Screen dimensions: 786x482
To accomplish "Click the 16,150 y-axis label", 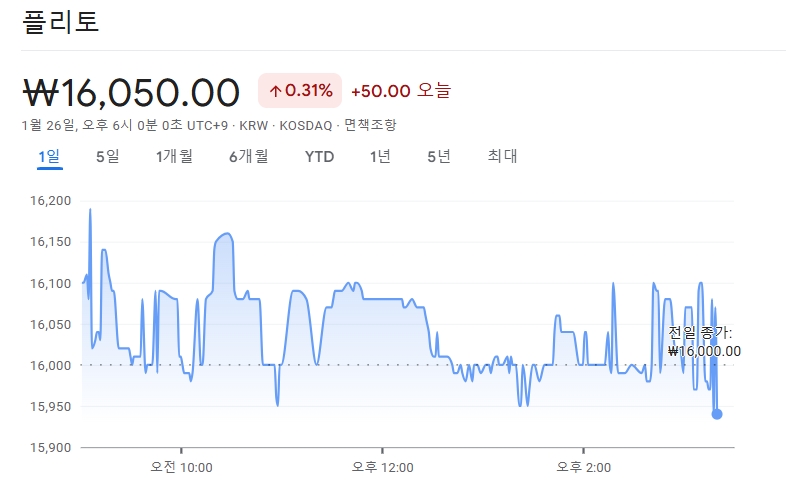I will (x=51, y=242).
